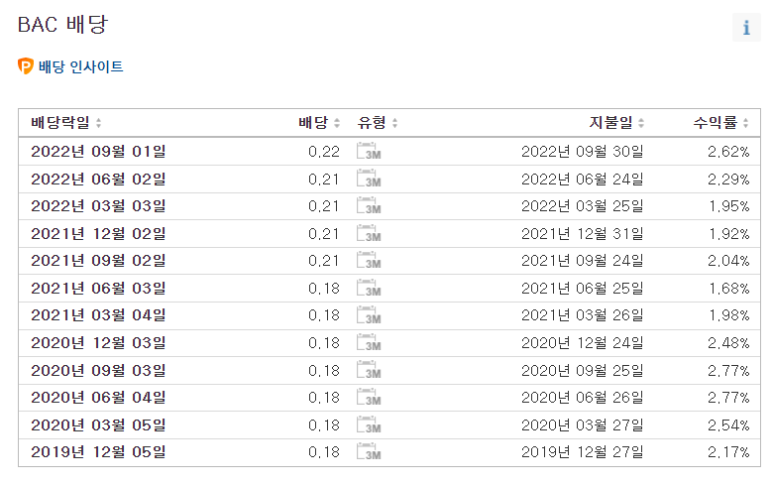
Task: Select ex-dividend date 2020년 12월 03일
Action: click(98, 343)
